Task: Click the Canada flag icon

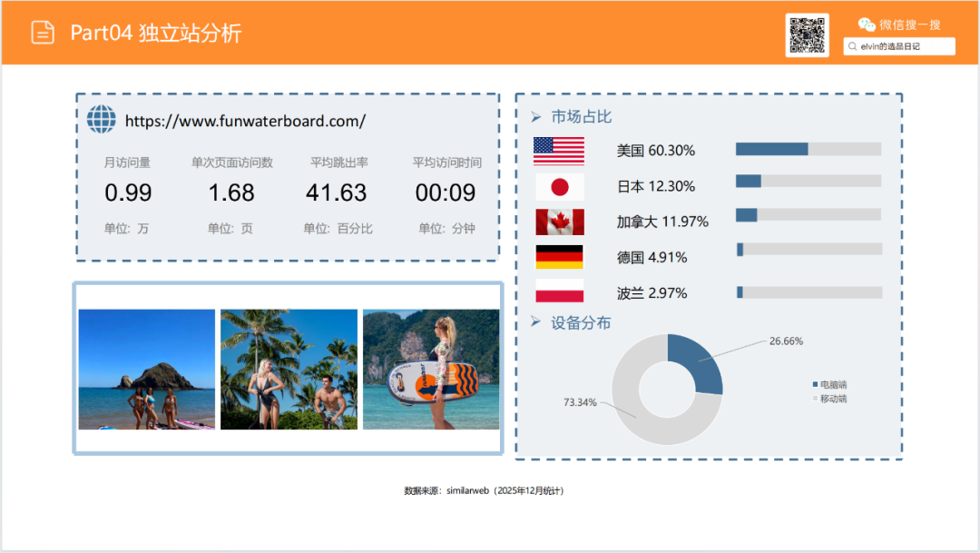Action: pos(559,222)
